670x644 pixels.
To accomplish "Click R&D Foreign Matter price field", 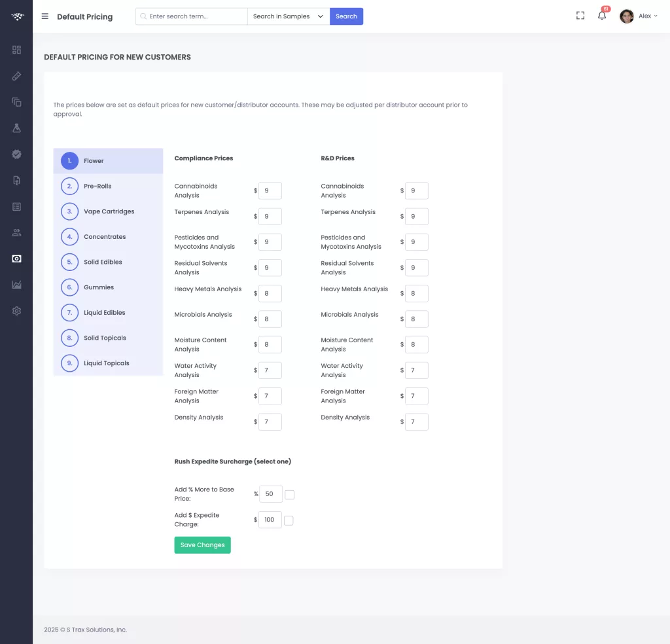I will pos(417,396).
